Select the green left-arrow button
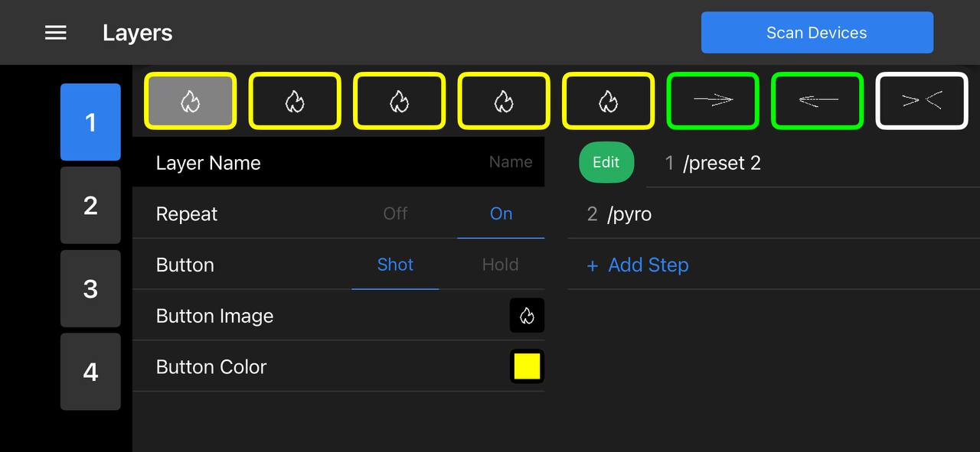980x452 pixels. (817, 101)
